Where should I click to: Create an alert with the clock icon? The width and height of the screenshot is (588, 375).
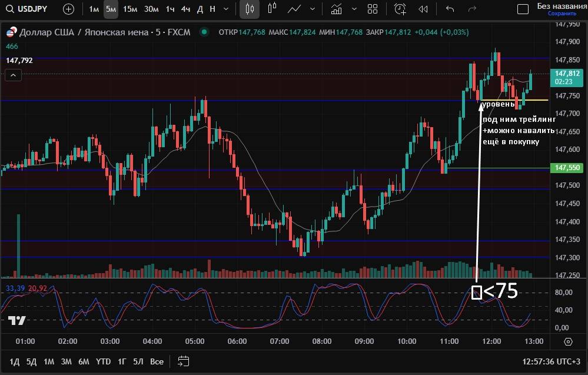pyautogui.click(x=400, y=9)
